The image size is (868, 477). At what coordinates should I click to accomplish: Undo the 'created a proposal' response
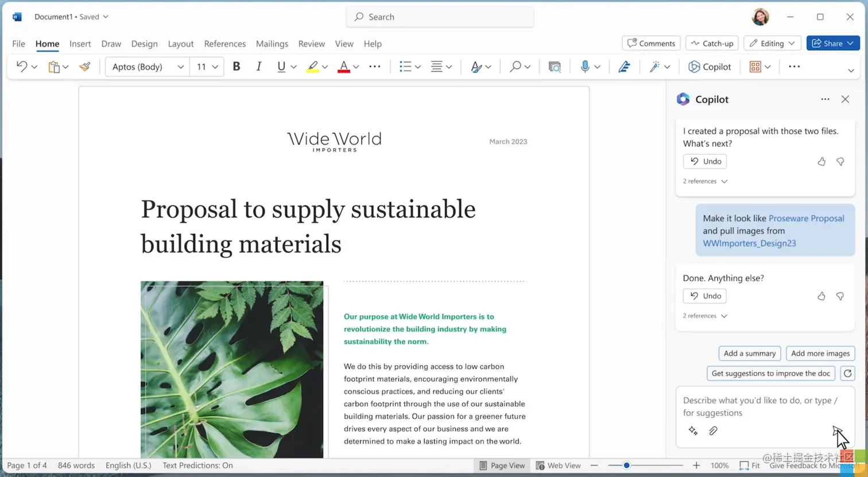(x=705, y=161)
